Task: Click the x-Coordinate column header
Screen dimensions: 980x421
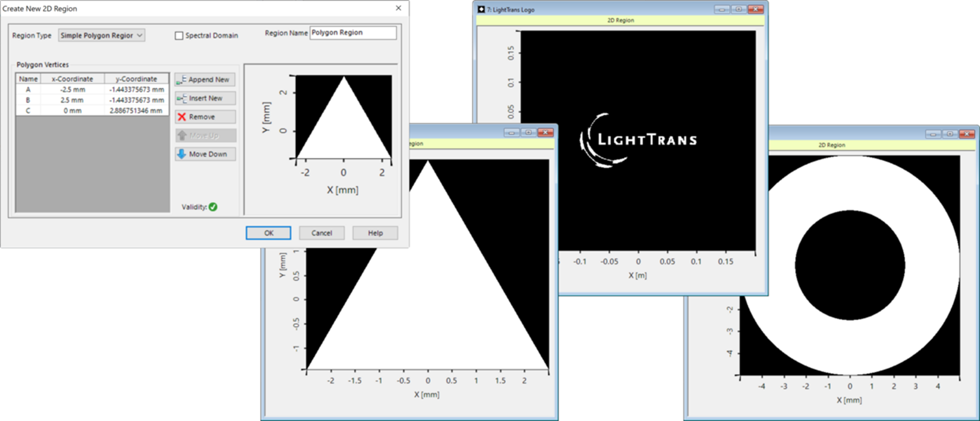Action: click(72, 79)
